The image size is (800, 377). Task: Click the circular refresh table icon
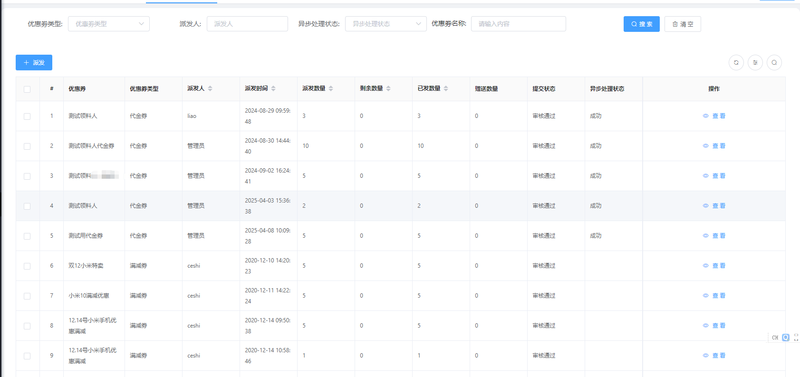click(x=736, y=63)
